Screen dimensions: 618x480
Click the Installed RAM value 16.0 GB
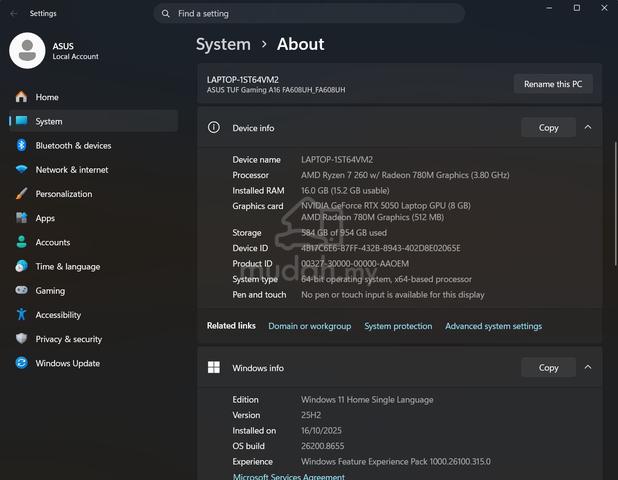coord(345,191)
